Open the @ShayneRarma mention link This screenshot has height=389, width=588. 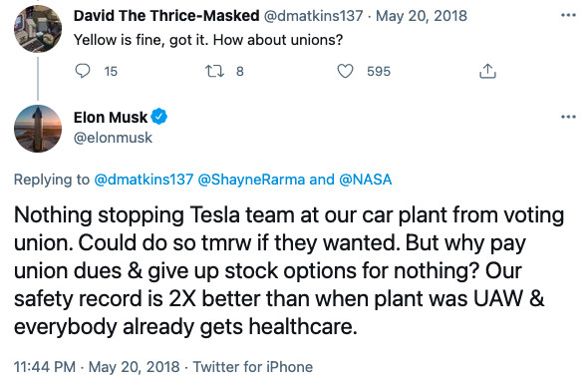(x=251, y=180)
